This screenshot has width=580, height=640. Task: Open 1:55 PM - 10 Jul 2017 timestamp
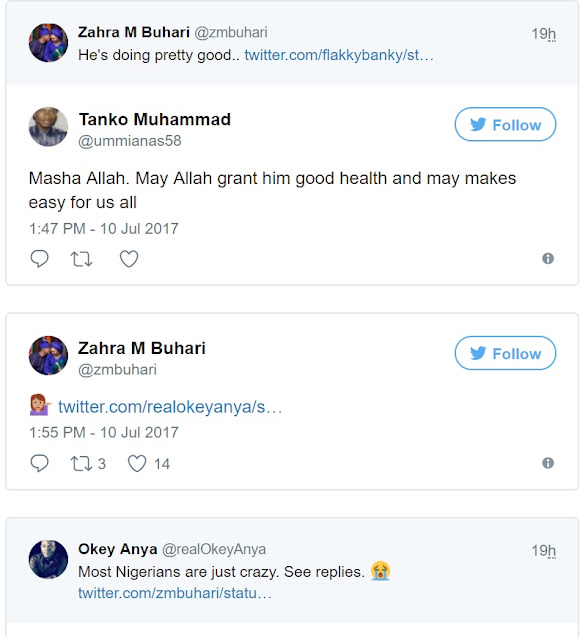(x=104, y=433)
